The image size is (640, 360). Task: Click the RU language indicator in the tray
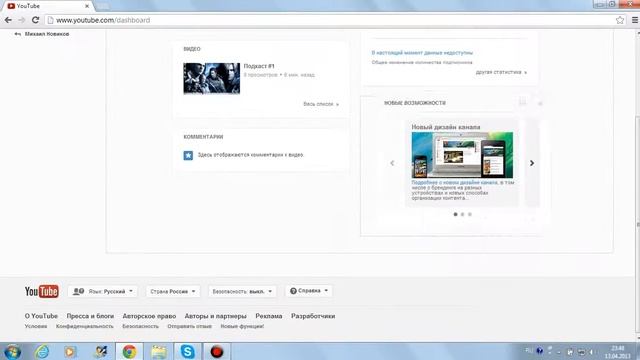click(x=529, y=351)
